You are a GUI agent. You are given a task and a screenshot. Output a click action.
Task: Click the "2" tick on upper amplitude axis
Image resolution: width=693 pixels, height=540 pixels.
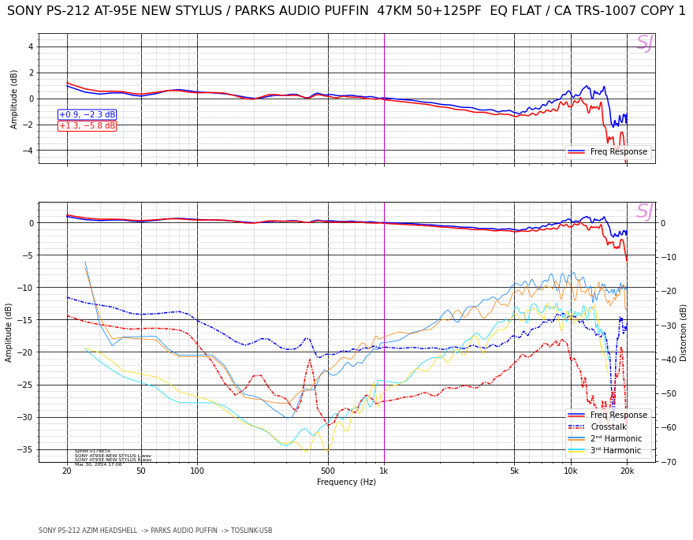31,72
